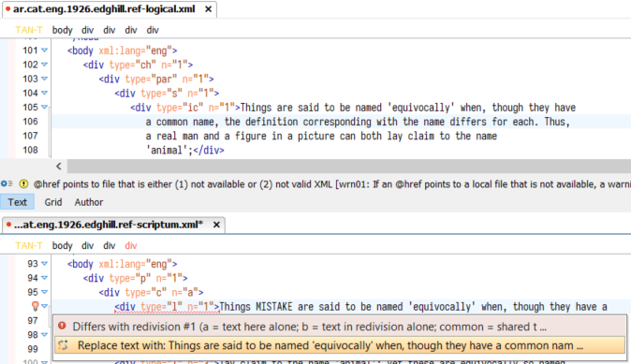Select TAN-T breadcrumb in the top editor

pos(29,30)
